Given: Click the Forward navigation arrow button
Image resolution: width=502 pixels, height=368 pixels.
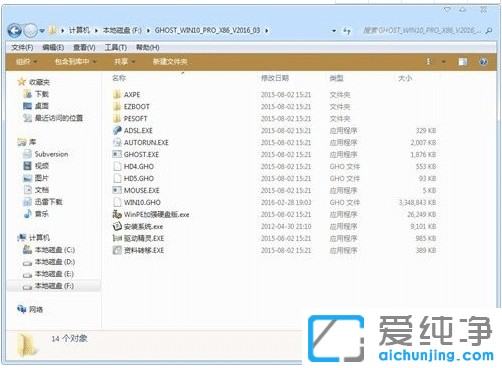Looking at the screenshot, I should point(31,31).
